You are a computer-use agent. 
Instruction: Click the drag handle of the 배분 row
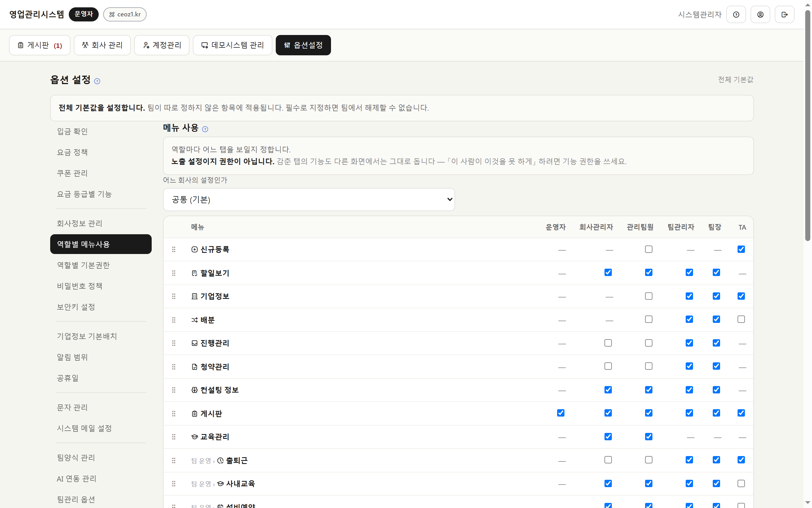point(173,319)
